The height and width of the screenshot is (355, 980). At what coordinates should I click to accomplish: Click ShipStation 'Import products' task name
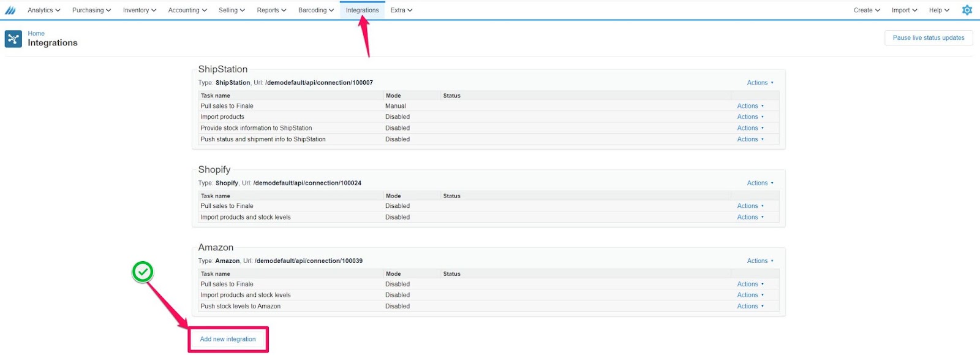click(x=222, y=117)
